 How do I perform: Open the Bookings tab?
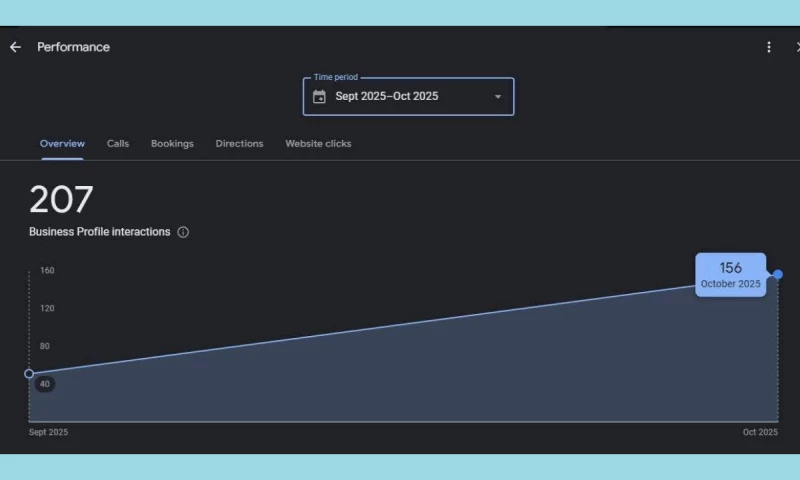point(172,144)
